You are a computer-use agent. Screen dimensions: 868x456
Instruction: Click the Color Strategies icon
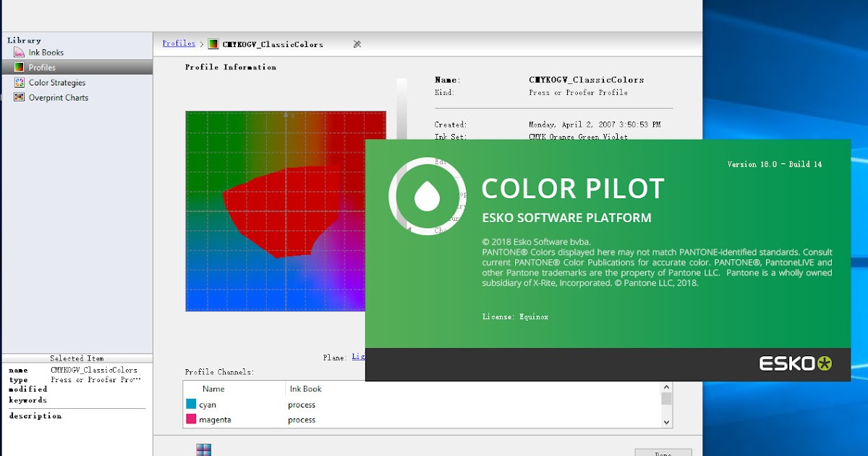pos(20,83)
